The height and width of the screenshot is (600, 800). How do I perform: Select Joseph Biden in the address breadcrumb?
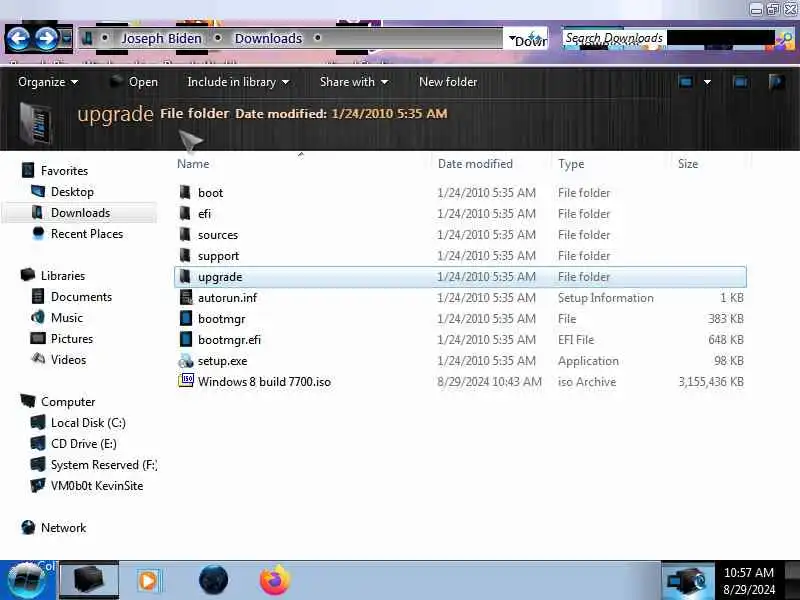pos(161,38)
